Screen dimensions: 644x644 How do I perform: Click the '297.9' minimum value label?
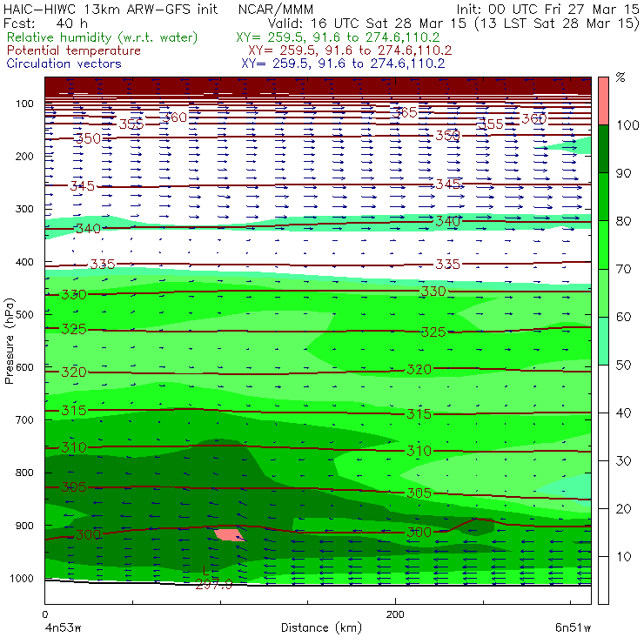214,585
